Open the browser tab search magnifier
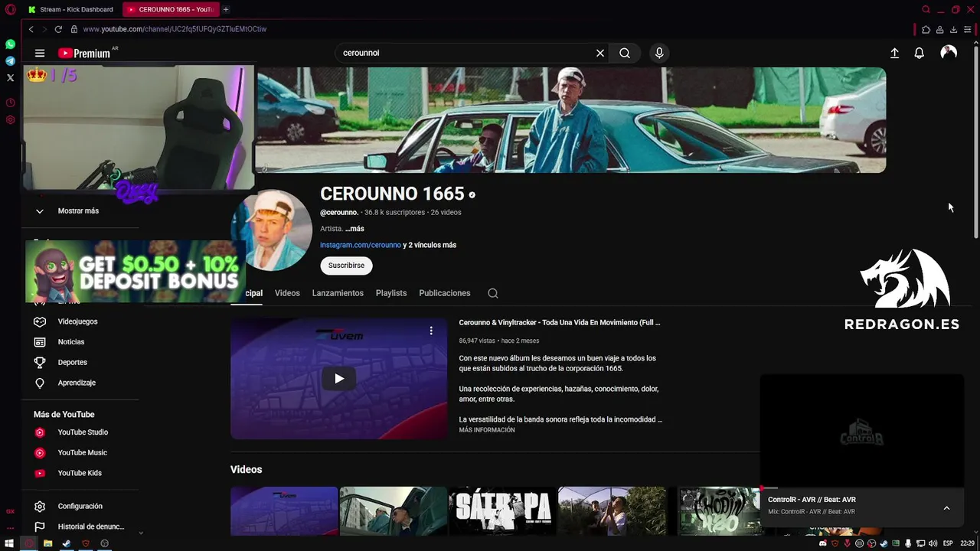980x551 pixels. coord(926,9)
